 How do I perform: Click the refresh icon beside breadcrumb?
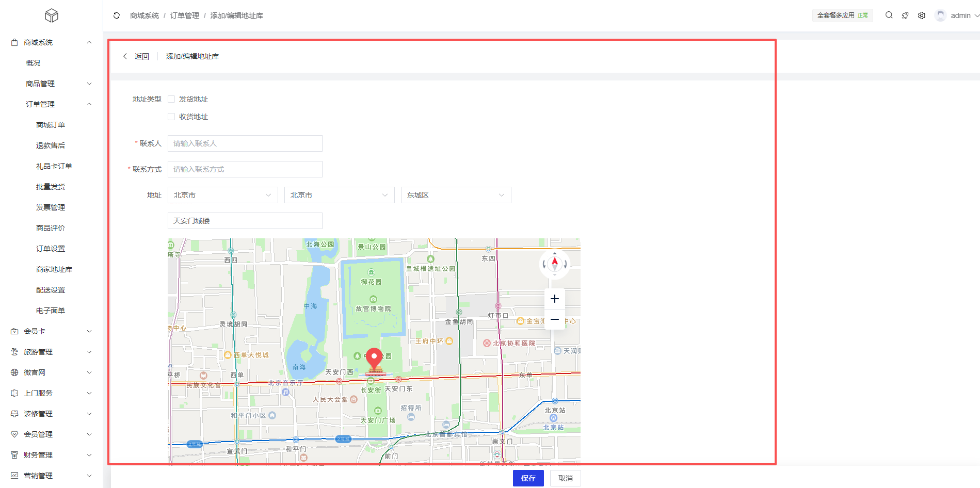117,15
